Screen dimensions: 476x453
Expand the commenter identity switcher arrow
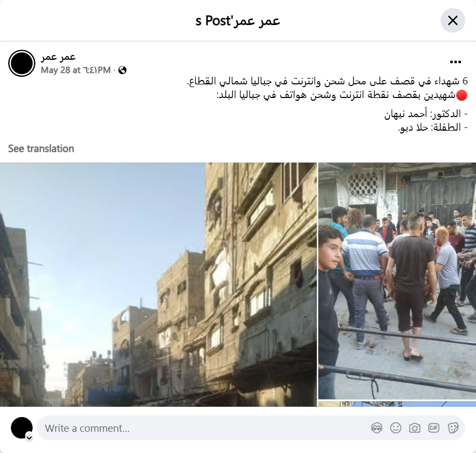tap(29, 438)
